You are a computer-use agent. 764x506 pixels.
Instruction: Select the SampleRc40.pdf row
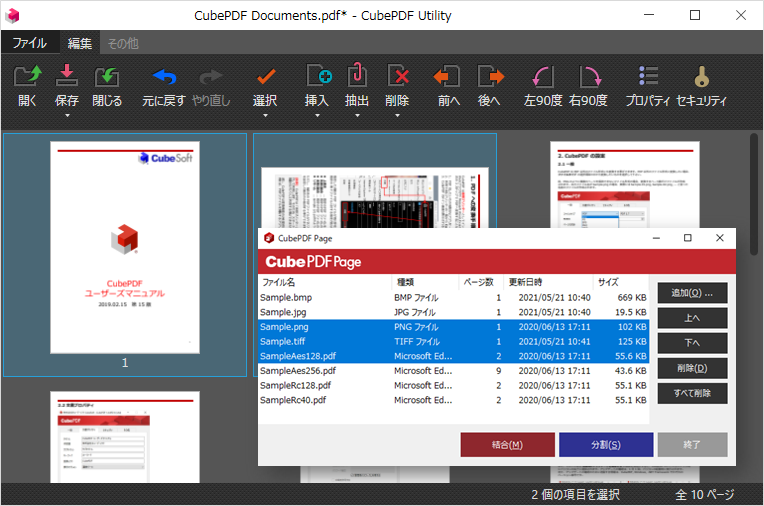tap(454, 400)
